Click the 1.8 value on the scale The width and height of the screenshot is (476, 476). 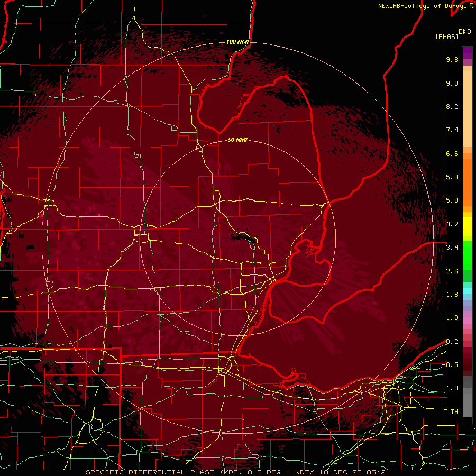pyautogui.click(x=452, y=295)
